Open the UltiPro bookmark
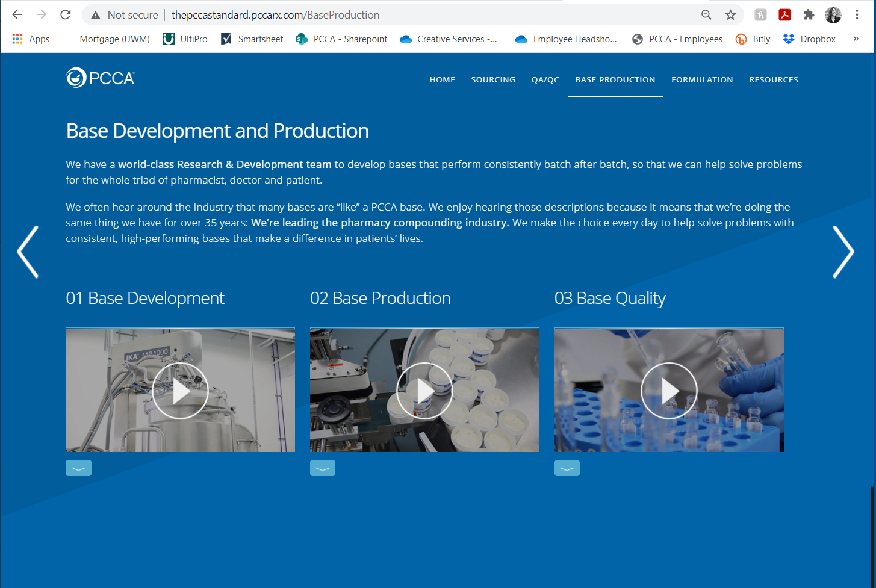Image resolution: width=876 pixels, height=588 pixels. [x=185, y=39]
